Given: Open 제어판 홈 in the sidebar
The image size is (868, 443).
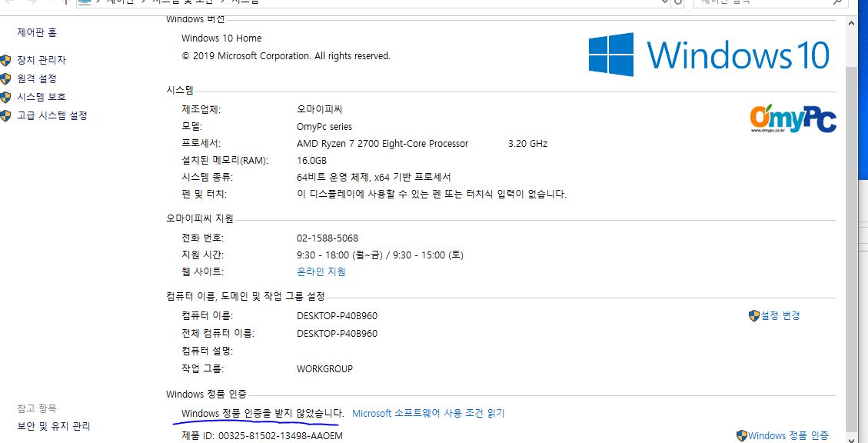Looking at the screenshot, I should pos(37,32).
